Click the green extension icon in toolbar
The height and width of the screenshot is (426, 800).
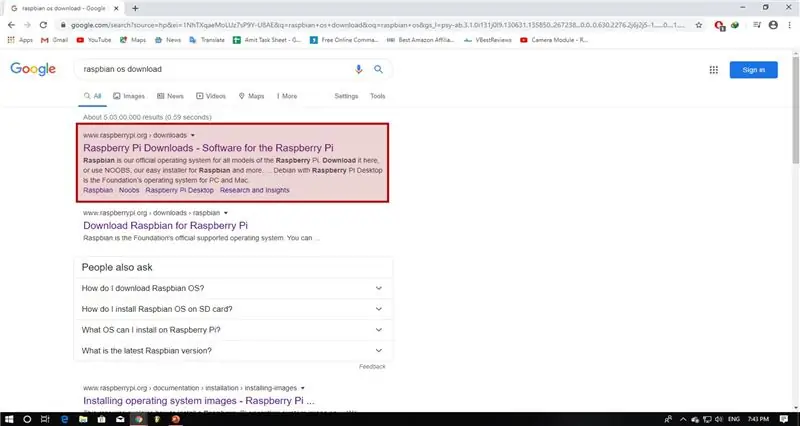[735, 25]
